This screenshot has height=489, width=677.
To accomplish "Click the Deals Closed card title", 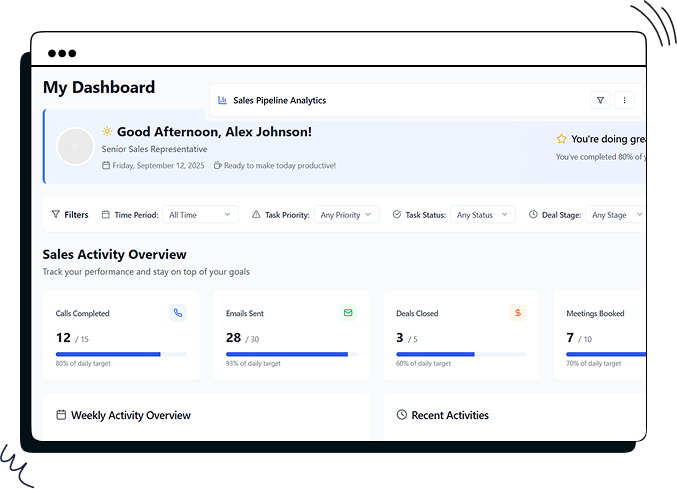I will tap(417, 313).
